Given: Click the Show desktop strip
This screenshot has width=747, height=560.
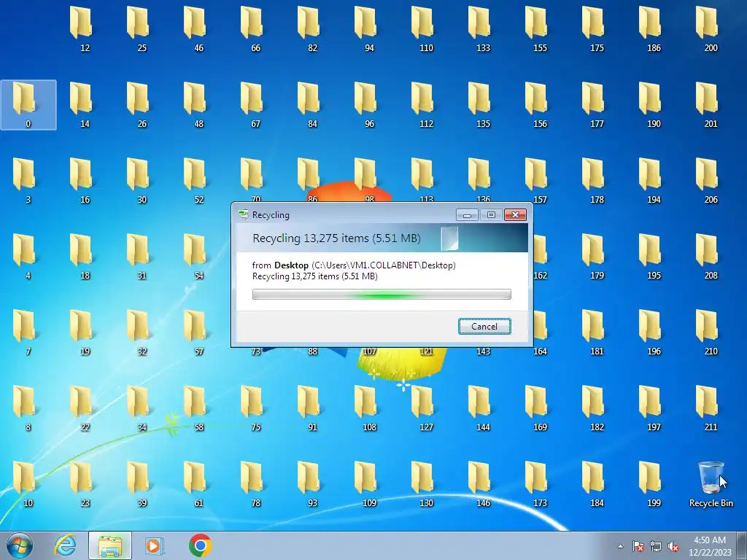Looking at the screenshot, I should coord(742,545).
